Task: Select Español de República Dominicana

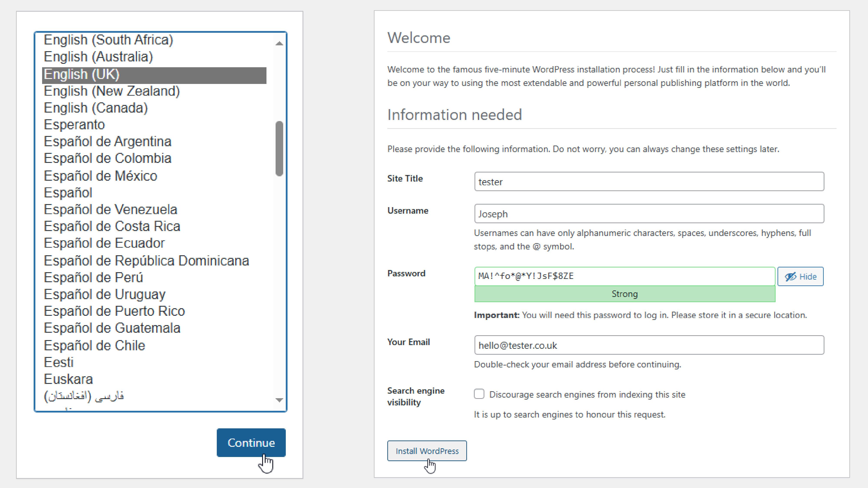Action: [x=154, y=261]
